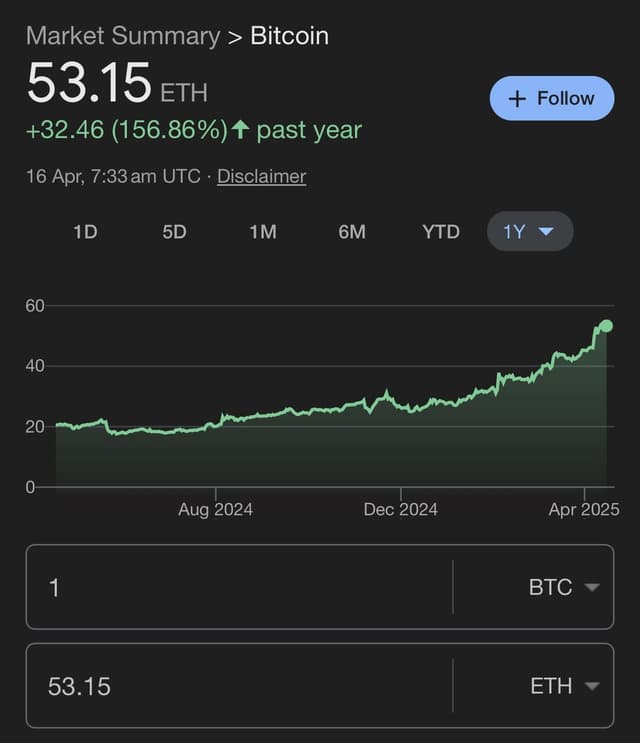The height and width of the screenshot is (743, 640).
Task: Choose the 1M time range
Action: click(x=263, y=232)
